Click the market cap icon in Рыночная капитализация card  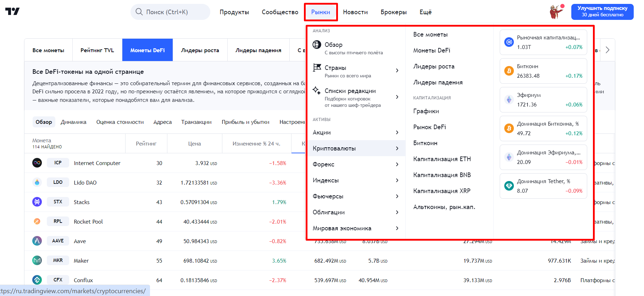[x=509, y=42]
